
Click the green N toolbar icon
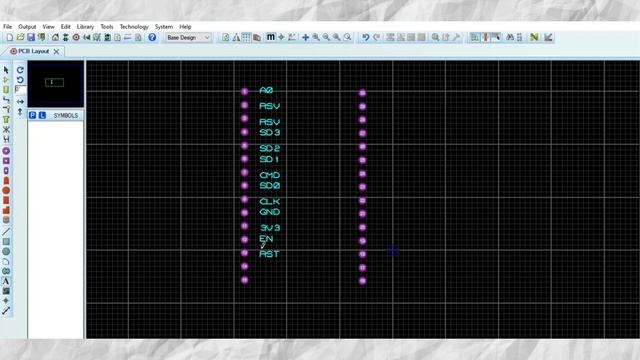click(534, 38)
